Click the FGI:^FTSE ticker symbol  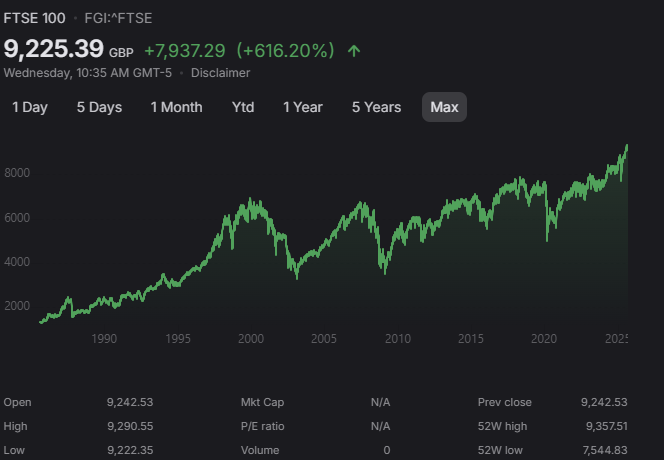[118, 18]
